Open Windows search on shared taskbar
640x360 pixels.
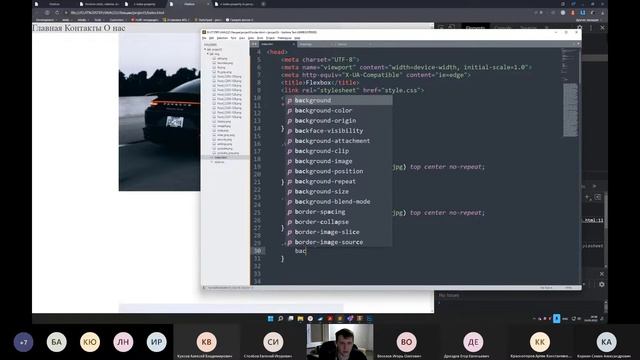[280, 319]
